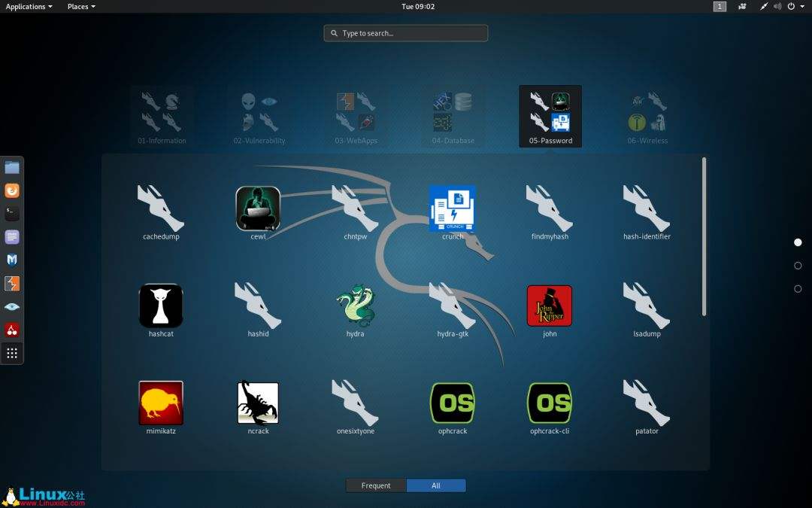Click the Show Applications grid button
Screen dimensions: 812x508
tap(12, 353)
